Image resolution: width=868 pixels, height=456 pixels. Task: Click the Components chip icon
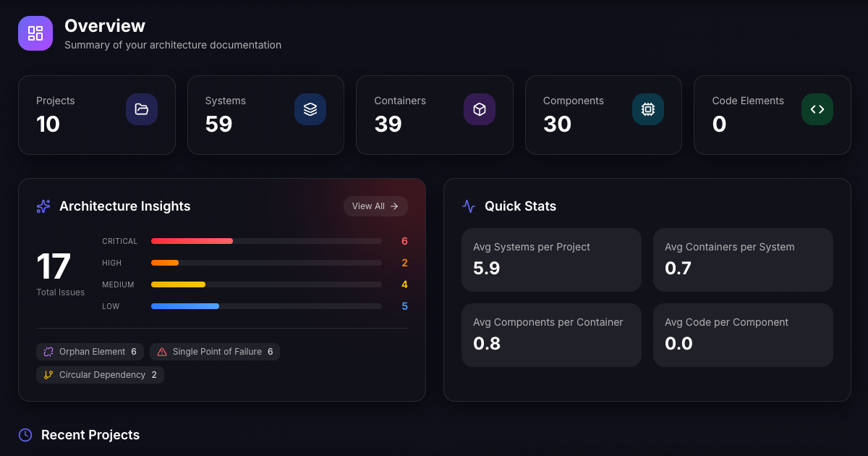pos(648,109)
